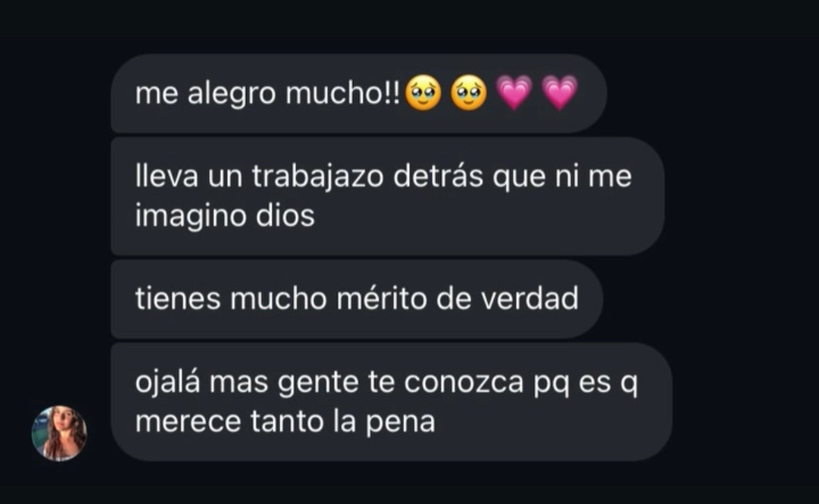Open the sender's profile picture avatar
819x504 pixels.
(59, 433)
